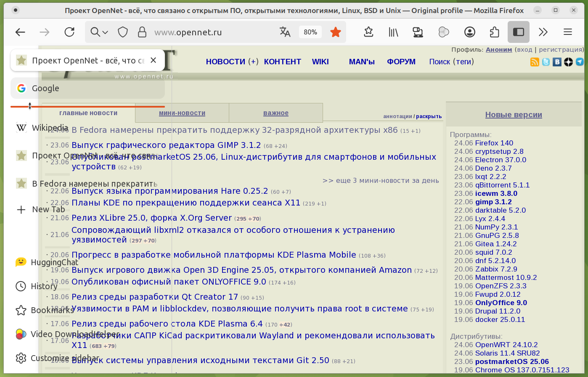This screenshot has width=588, height=377.
Task: Expand more tools overflow chevrons
Action: [x=543, y=32]
